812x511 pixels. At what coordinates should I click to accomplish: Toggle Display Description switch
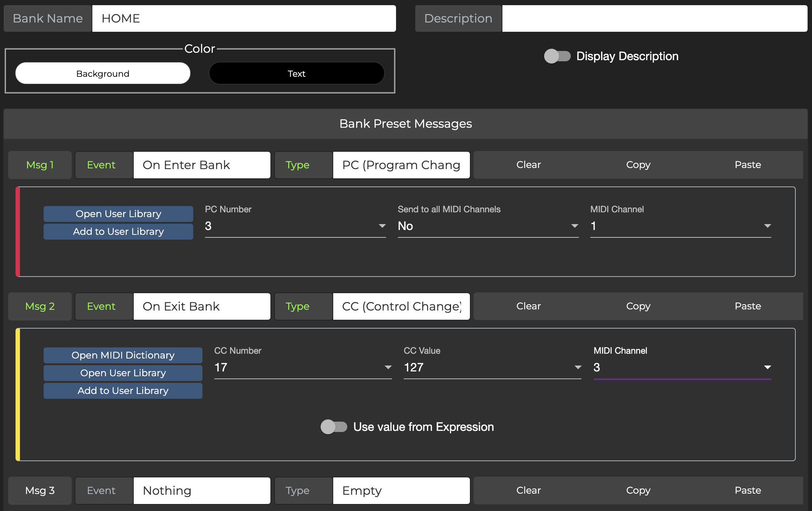click(x=558, y=56)
